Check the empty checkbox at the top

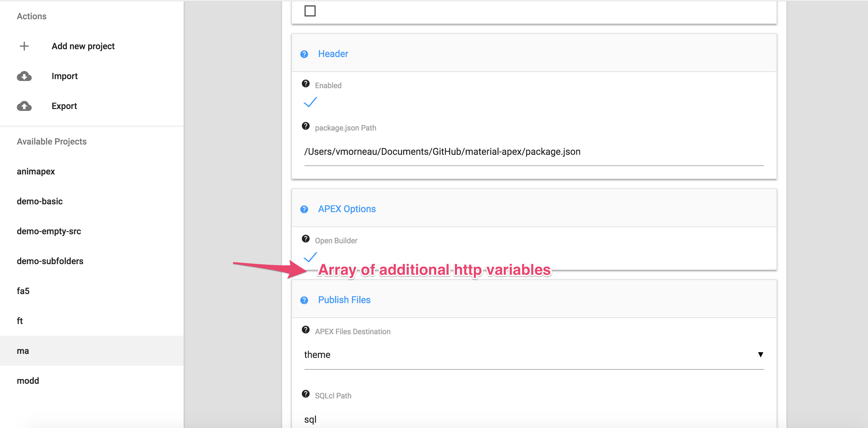click(x=310, y=11)
